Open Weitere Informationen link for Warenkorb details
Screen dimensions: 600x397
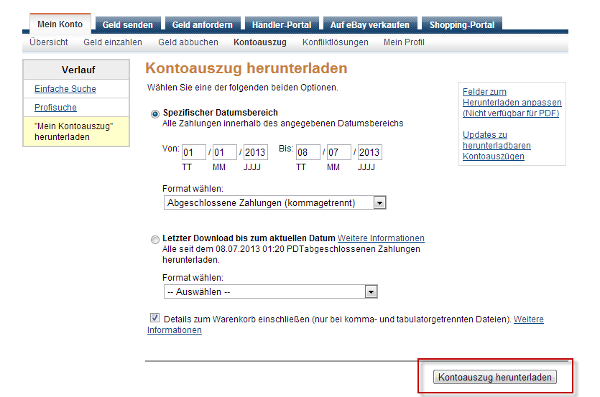(x=528, y=319)
